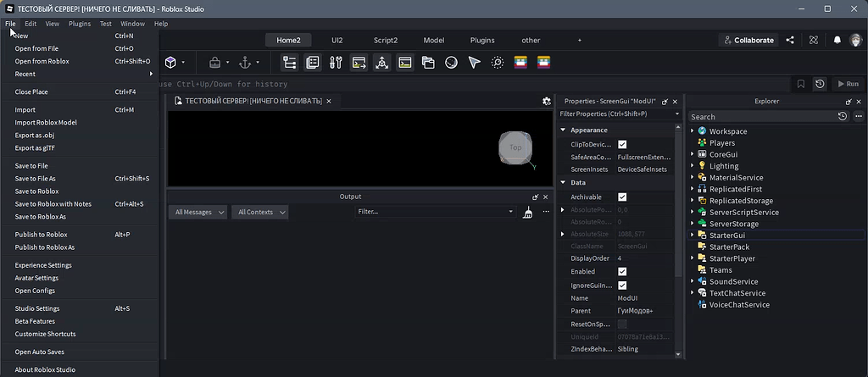Click the Run command button
Screen dimensions: 868x377
(x=848, y=84)
